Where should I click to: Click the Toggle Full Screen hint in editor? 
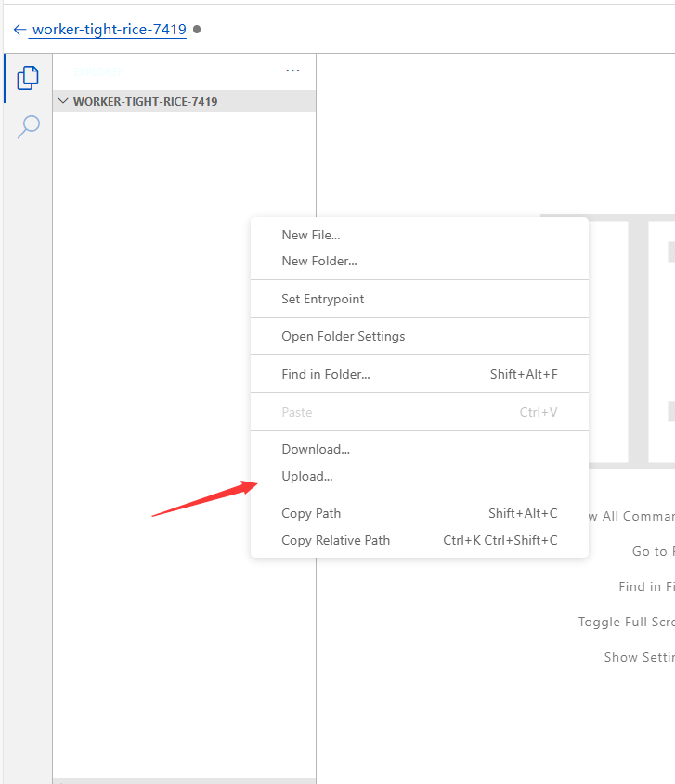(628, 622)
